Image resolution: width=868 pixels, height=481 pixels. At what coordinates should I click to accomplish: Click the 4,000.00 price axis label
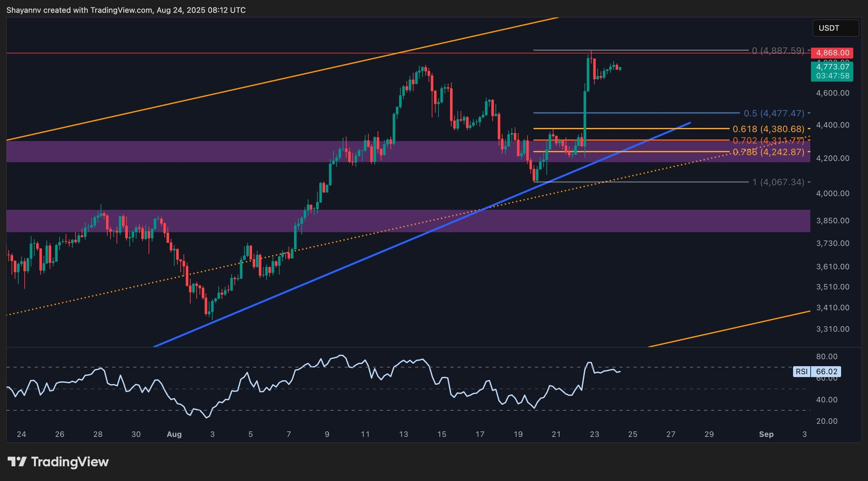(x=832, y=193)
